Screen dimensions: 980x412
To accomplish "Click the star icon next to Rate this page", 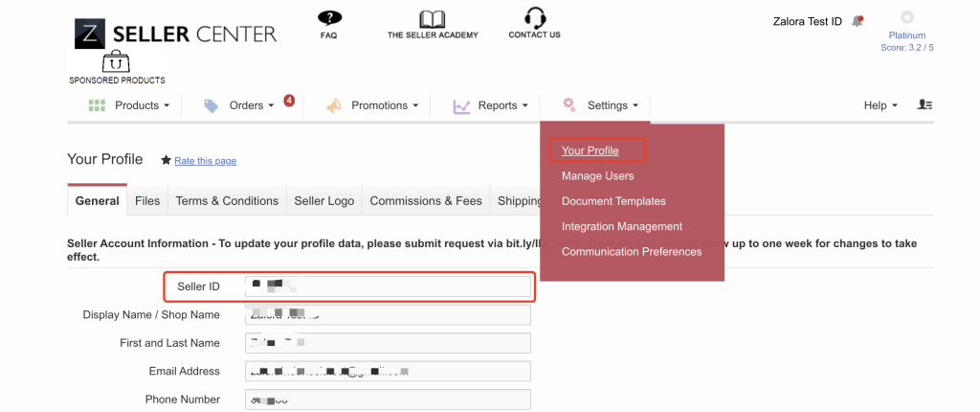I will point(166,160).
